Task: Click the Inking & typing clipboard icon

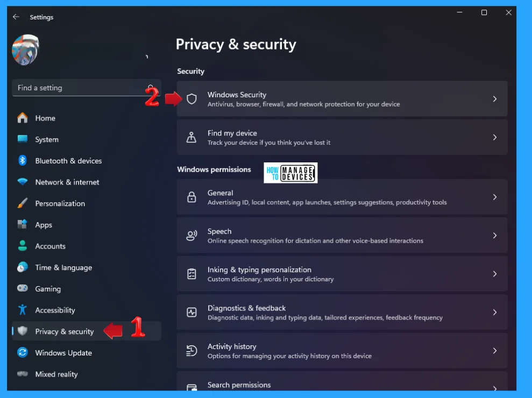Action: [x=191, y=273]
